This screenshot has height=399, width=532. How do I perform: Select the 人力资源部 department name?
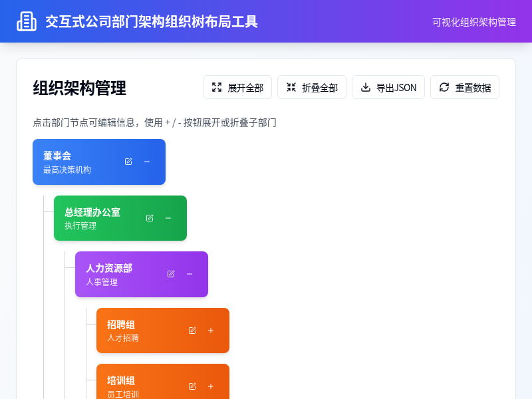point(109,268)
